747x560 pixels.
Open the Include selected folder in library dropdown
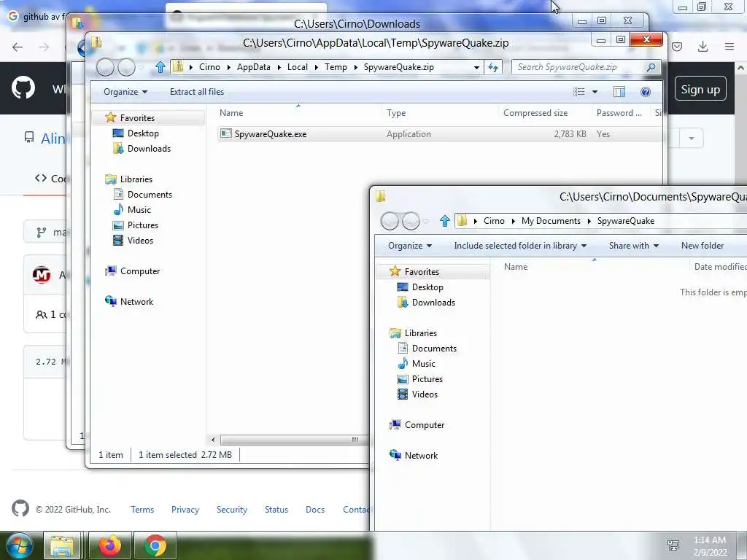519,246
